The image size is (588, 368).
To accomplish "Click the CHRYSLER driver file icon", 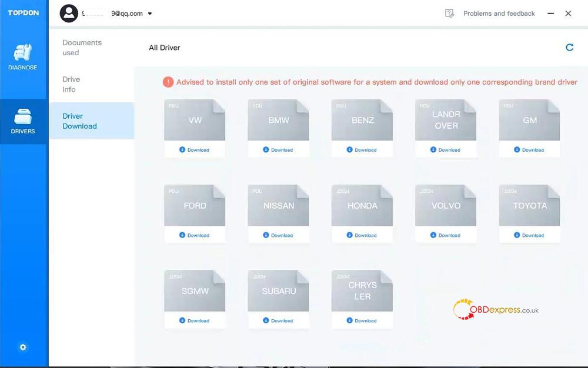I will [x=362, y=291].
